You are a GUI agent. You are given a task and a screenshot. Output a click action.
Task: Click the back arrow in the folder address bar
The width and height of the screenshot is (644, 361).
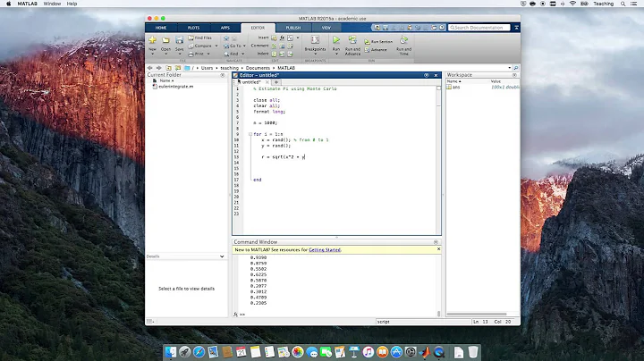point(150,68)
